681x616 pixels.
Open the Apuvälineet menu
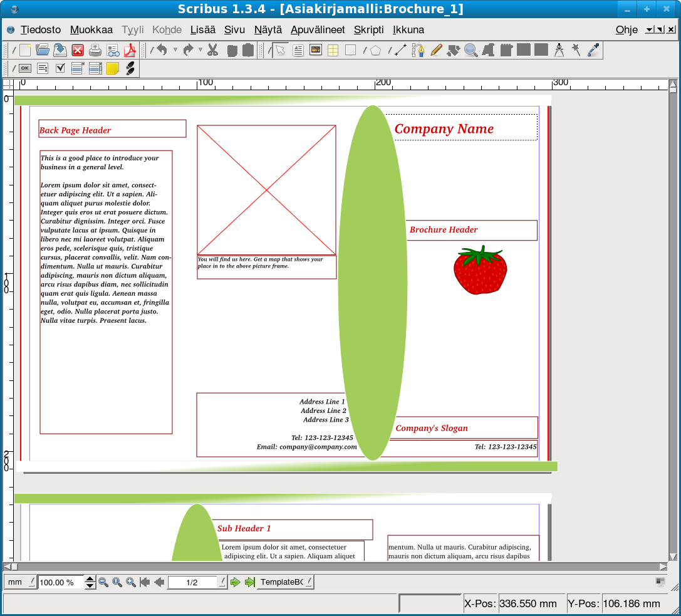coord(318,29)
